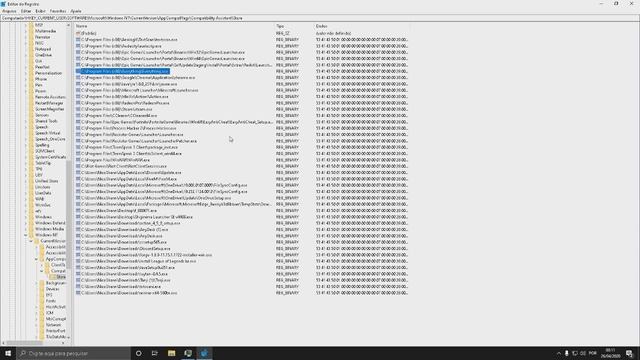Open Task View from the taskbar
Viewport: 640px width, 360px height.
pyautogui.click(x=155, y=353)
